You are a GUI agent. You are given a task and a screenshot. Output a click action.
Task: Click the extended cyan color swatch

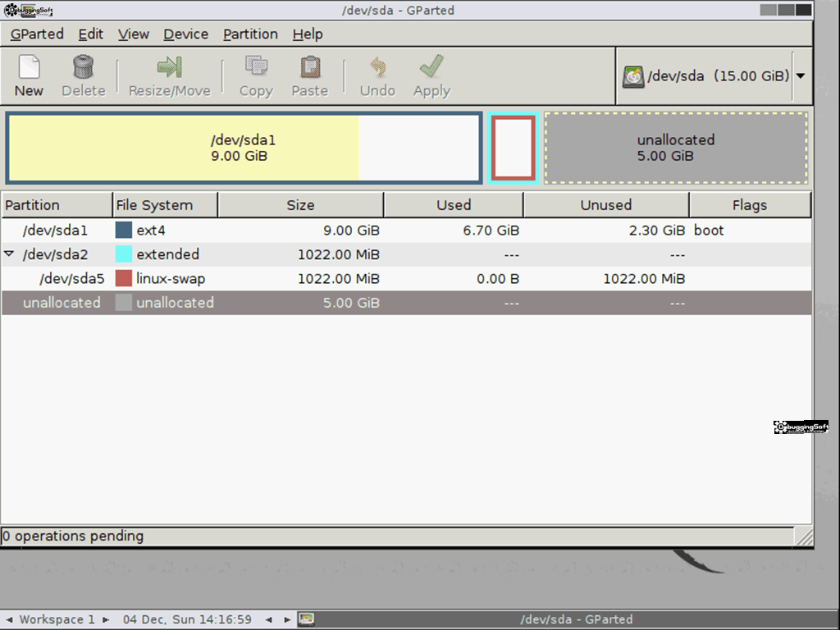tap(124, 254)
